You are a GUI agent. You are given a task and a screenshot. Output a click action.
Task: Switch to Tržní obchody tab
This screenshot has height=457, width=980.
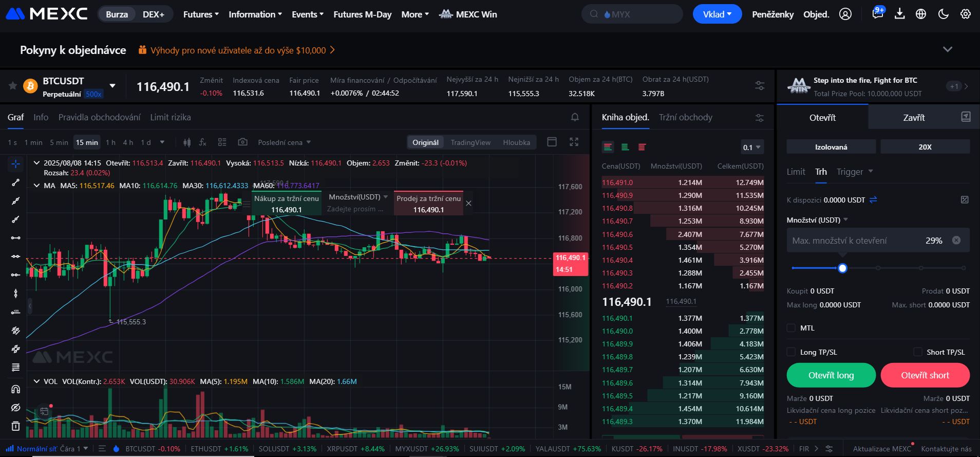pyautogui.click(x=685, y=117)
